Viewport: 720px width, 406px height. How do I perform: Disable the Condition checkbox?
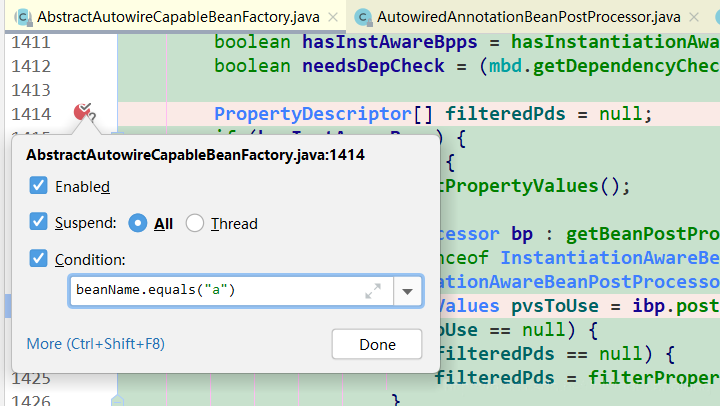38,258
